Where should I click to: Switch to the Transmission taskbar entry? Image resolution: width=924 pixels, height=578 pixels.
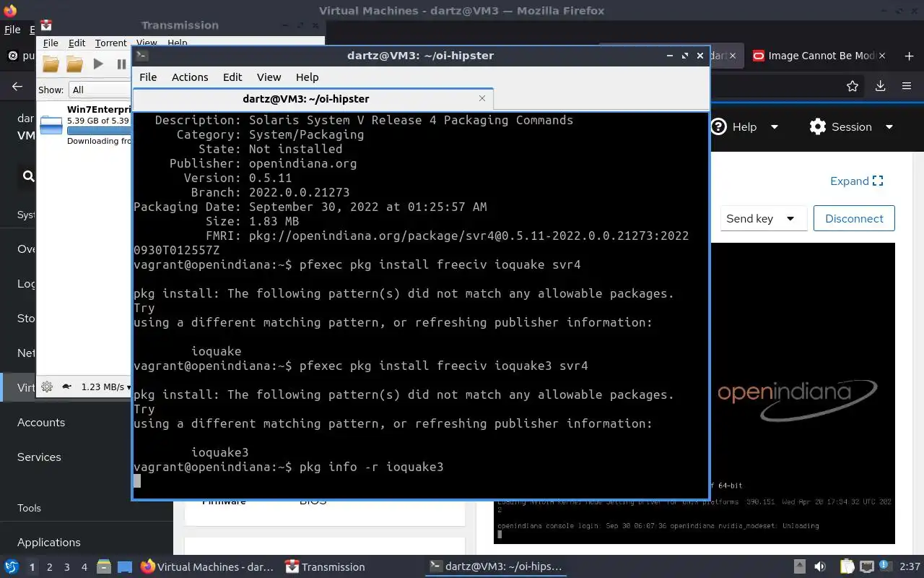point(325,566)
